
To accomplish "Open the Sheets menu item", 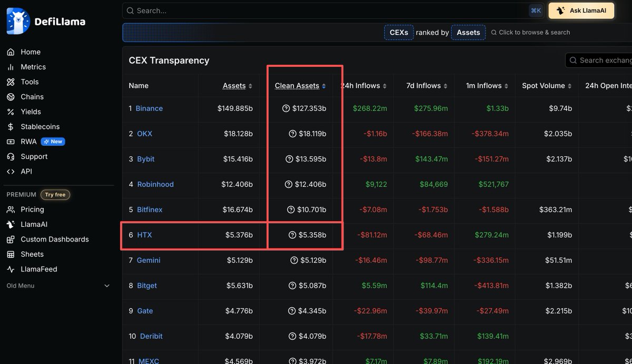I will pos(32,254).
